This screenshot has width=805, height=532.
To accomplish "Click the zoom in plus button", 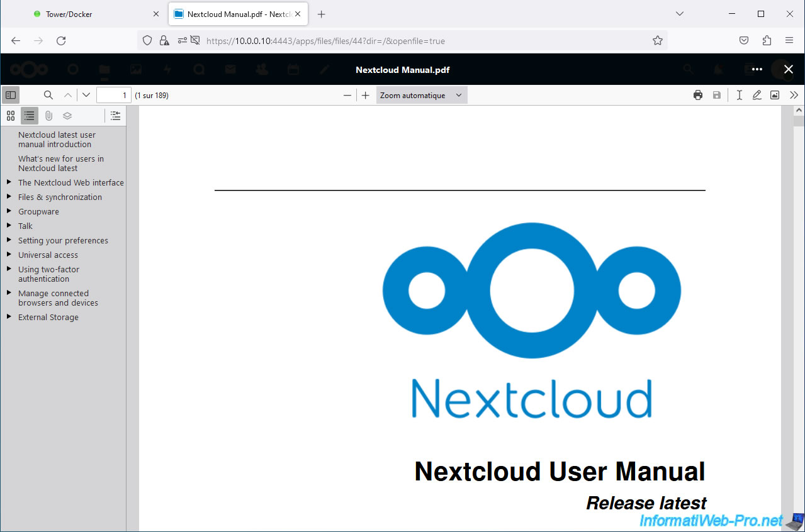I will [366, 95].
